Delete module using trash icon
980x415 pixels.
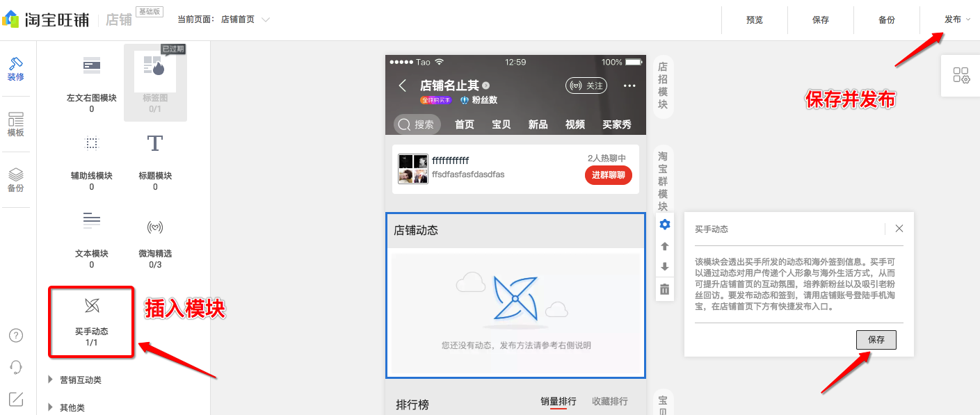(x=664, y=289)
